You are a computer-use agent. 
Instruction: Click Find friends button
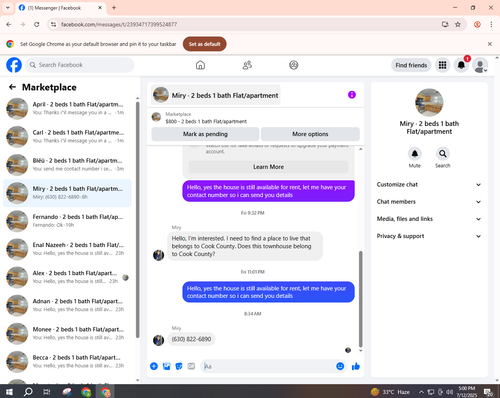click(x=411, y=65)
